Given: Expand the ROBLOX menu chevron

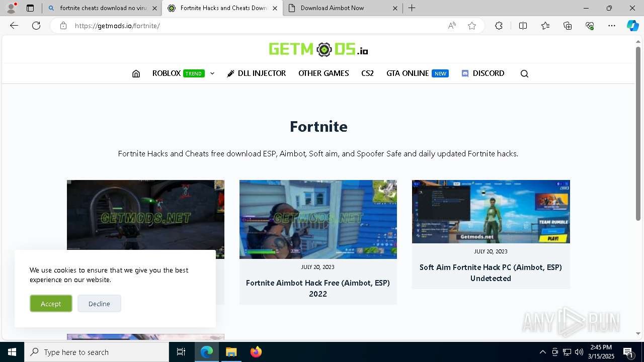Looking at the screenshot, I should click(x=212, y=73).
